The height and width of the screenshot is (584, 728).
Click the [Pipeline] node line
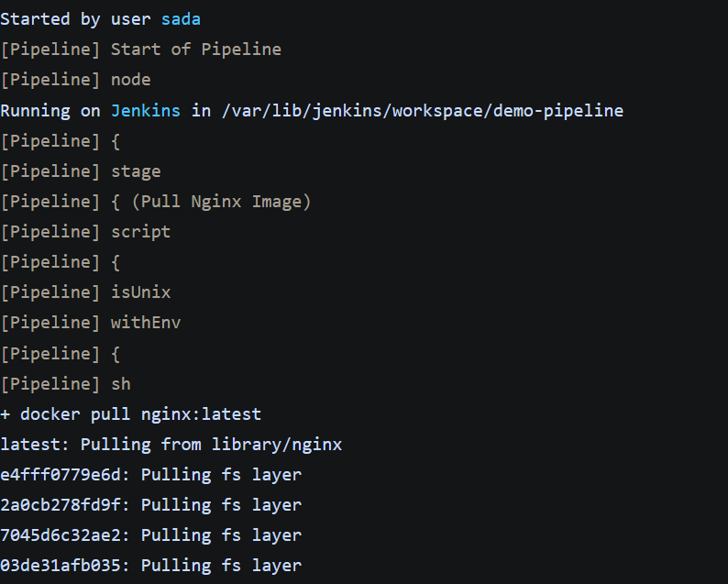click(x=75, y=80)
